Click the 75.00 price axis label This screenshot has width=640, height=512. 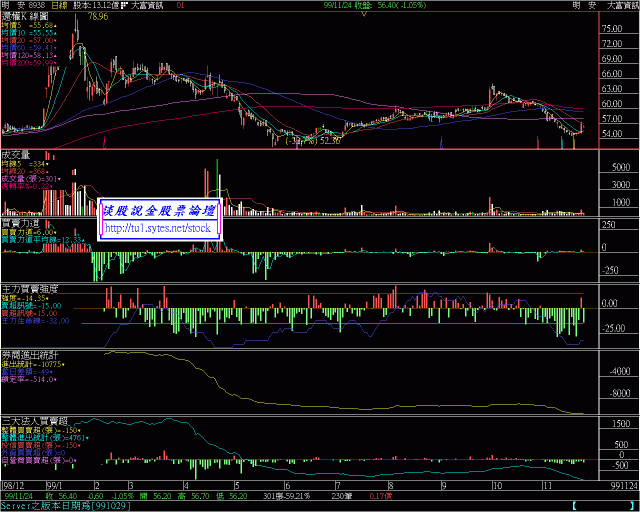(x=611, y=29)
